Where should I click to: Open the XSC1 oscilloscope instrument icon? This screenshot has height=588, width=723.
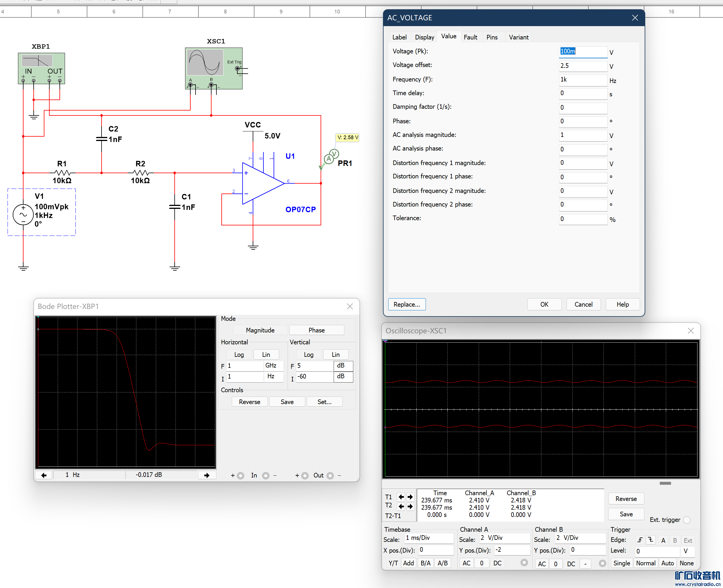(x=214, y=68)
